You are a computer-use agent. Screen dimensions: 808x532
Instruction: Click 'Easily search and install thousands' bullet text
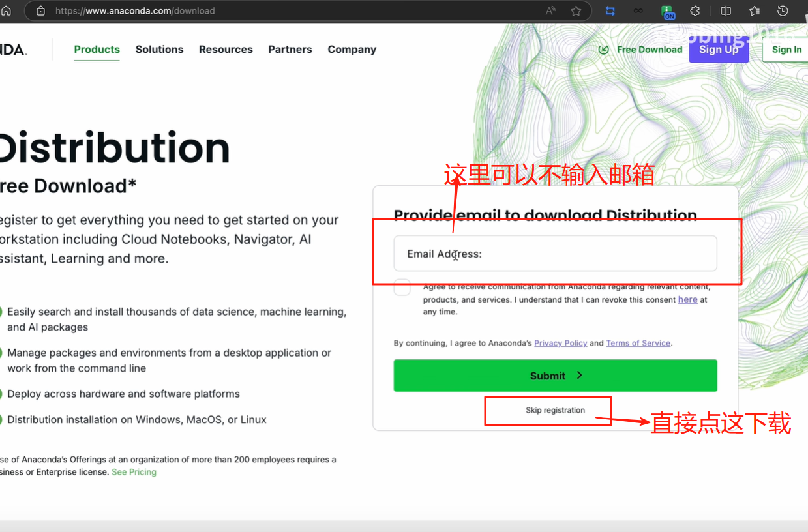(x=177, y=319)
